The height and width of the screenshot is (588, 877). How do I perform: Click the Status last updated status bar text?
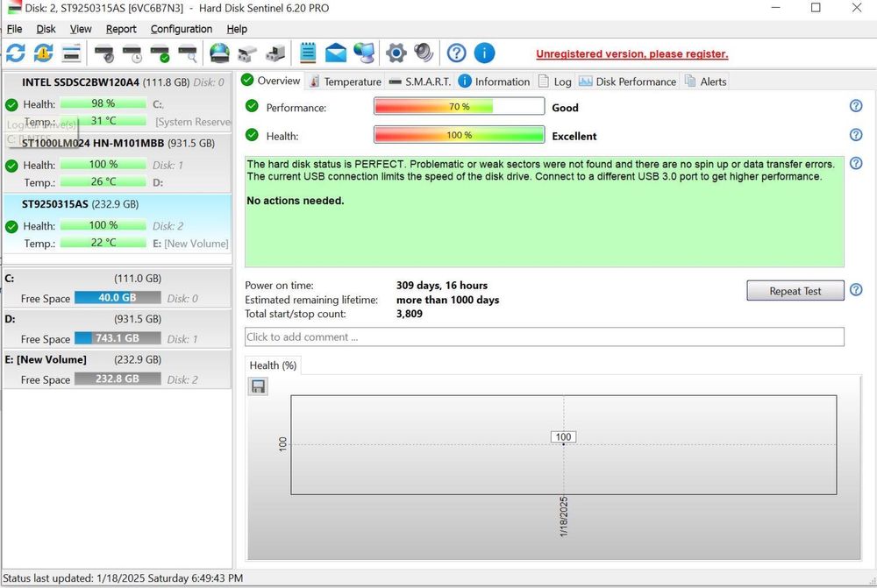(x=123, y=578)
